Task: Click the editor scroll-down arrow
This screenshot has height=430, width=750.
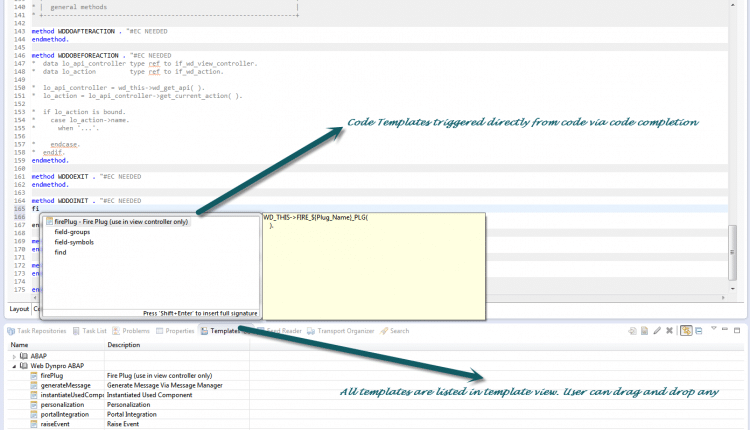Action: [x=732, y=288]
